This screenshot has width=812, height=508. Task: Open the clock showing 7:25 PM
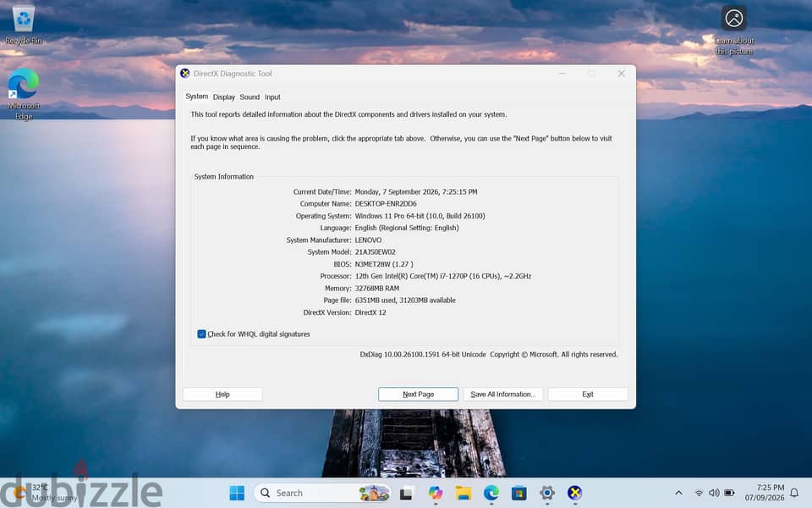click(x=765, y=493)
